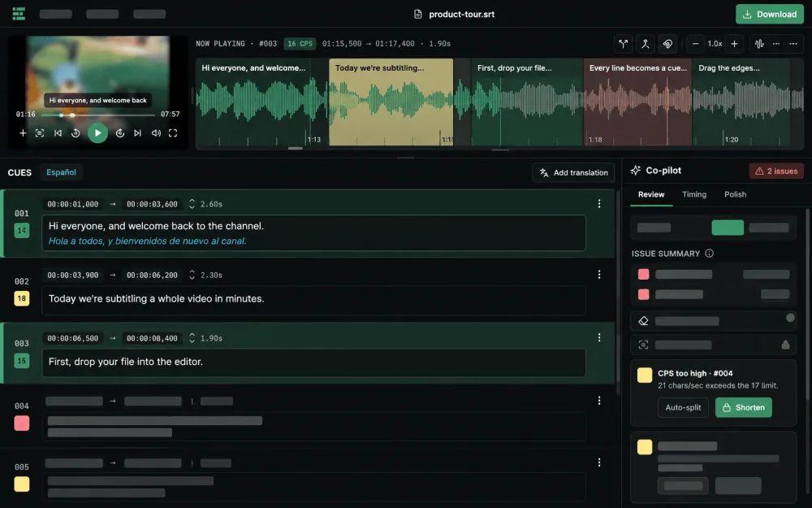
Task: Adjust cue 003 duration stepper 1.90s
Action: [x=192, y=338]
